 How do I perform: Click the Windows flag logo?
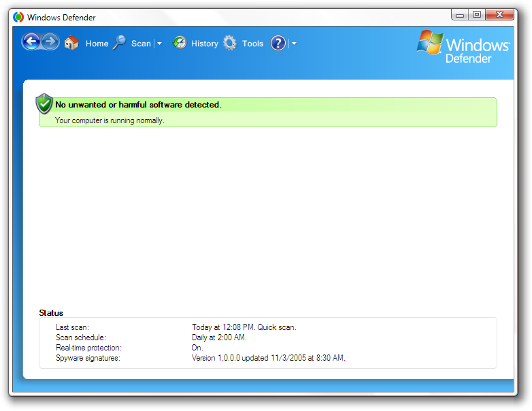430,42
